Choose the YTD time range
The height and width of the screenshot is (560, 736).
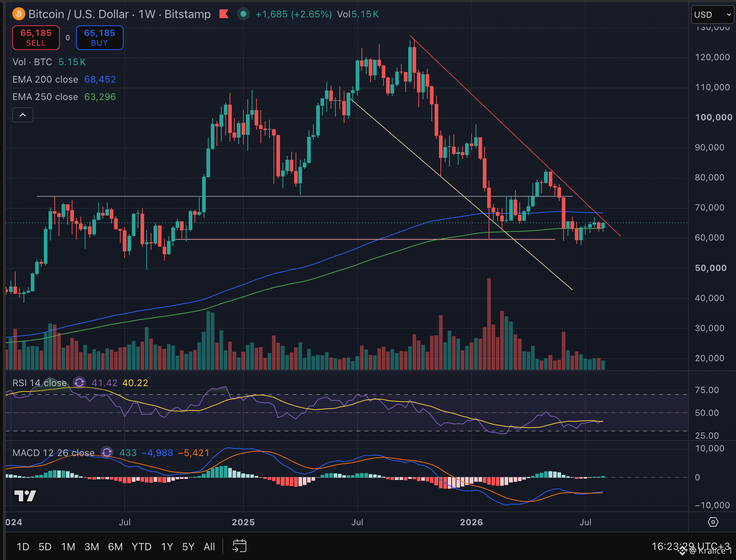141,546
